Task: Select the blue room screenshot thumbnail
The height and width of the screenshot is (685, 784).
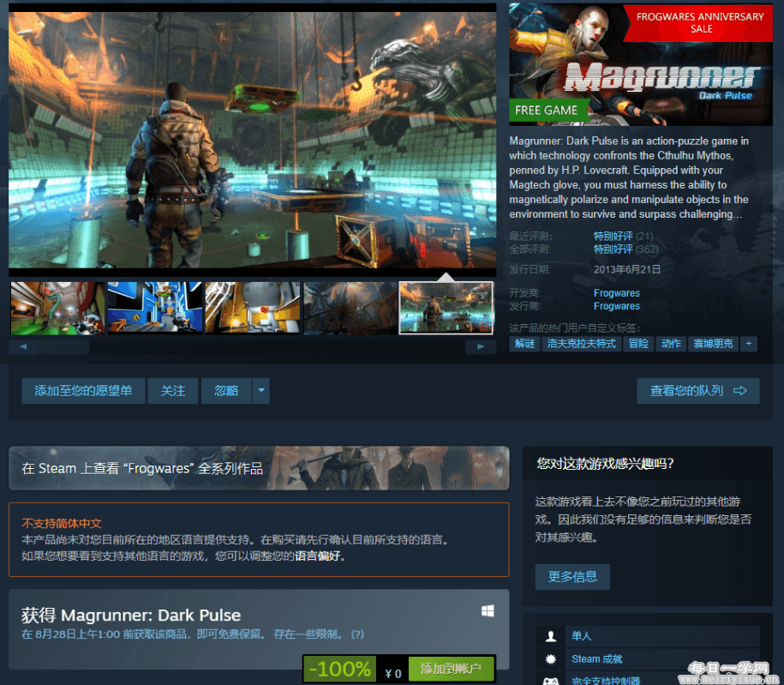Action: point(155,309)
